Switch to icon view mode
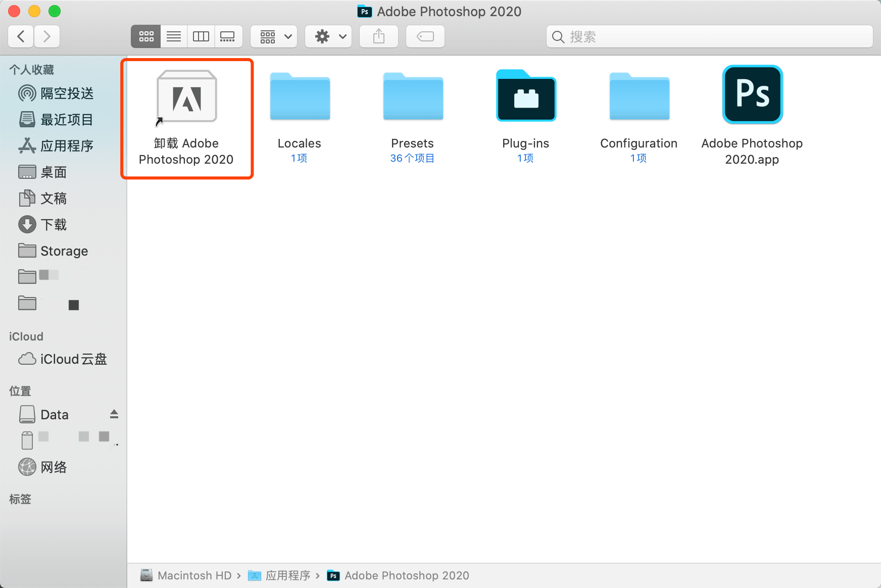 pos(146,36)
